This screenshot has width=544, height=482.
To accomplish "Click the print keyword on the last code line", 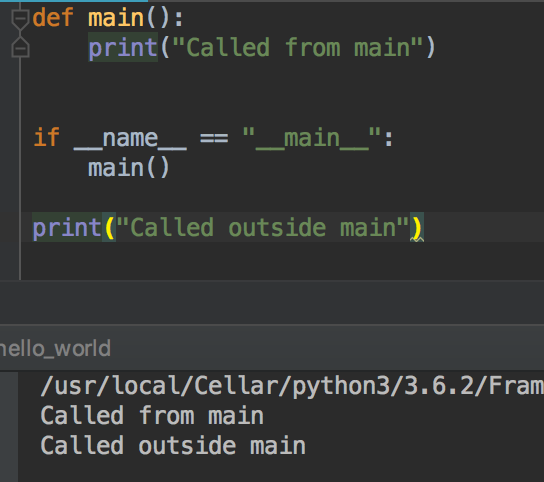I will (x=67, y=228).
